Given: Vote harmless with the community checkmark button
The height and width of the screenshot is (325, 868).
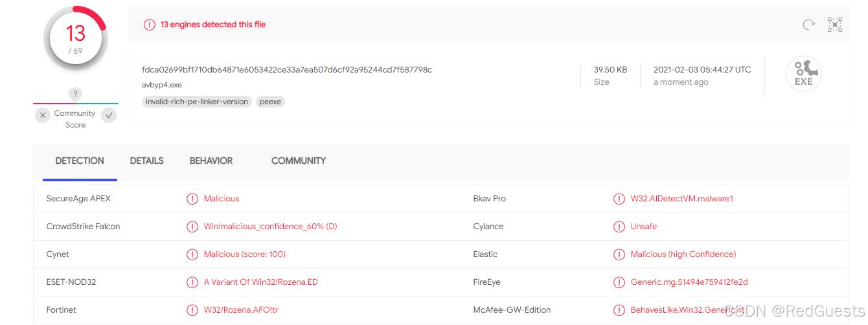Looking at the screenshot, I should pyautogui.click(x=109, y=116).
